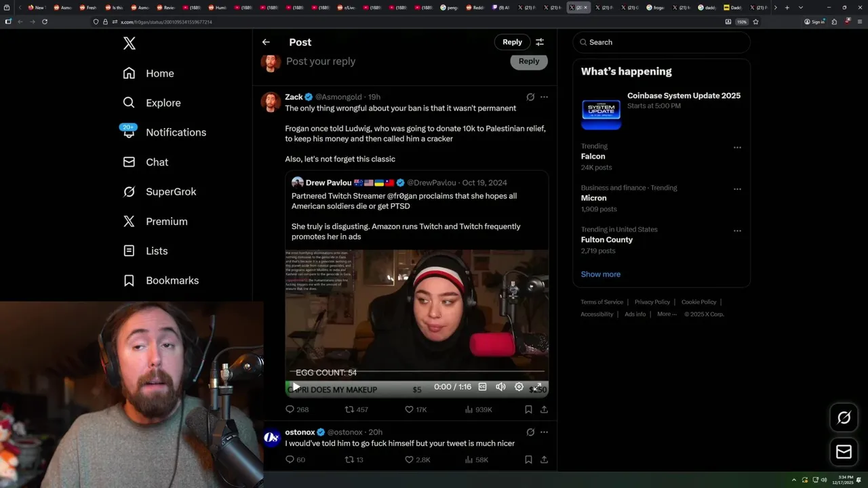Image resolution: width=868 pixels, height=488 pixels.
Task: Open the more menu on ostonox's post
Action: coord(544,432)
